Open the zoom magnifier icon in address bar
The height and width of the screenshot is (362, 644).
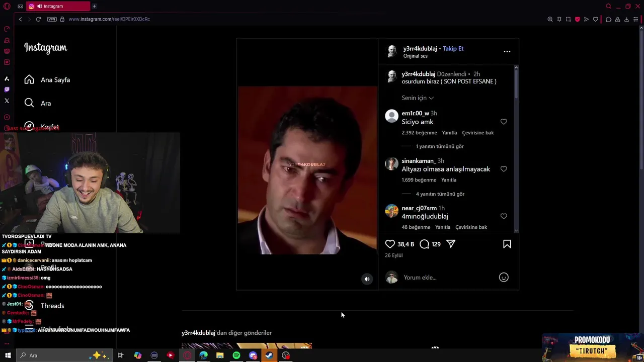click(x=550, y=19)
